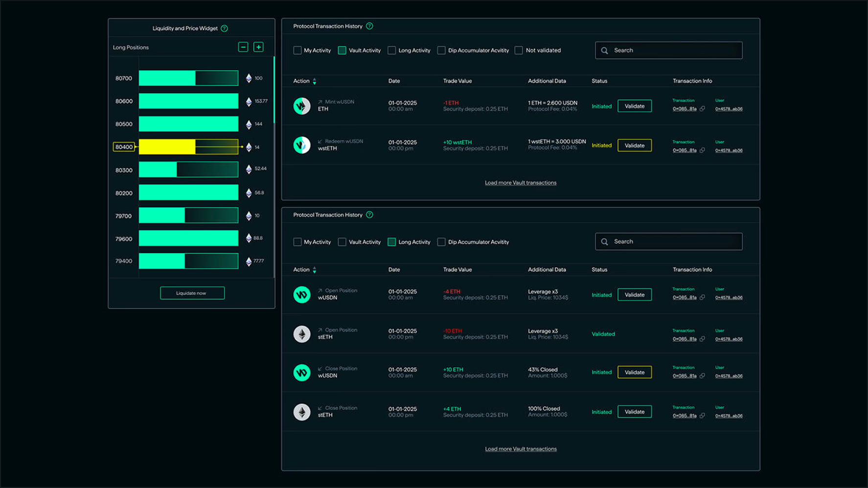Click wUSDN token icon in Close Position row
This screenshot has height=488, width=868.
302,373
